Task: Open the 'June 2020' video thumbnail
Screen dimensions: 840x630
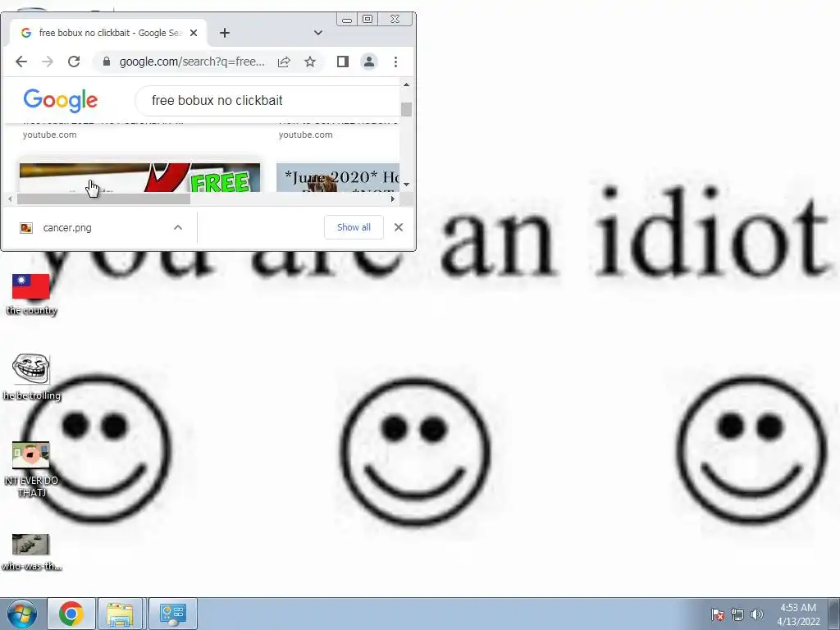Action: 338,178
